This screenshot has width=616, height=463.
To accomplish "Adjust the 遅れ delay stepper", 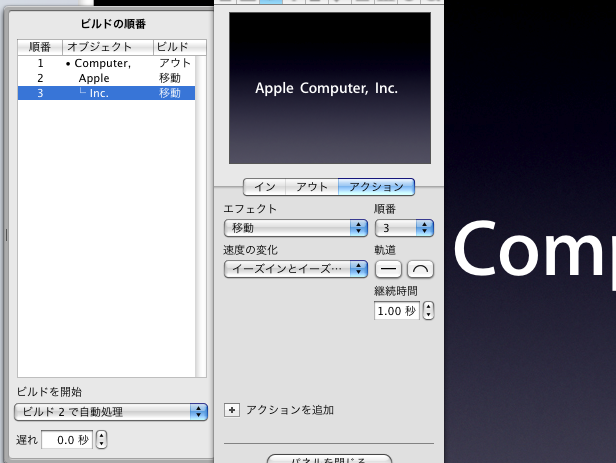I will tap(101, 439).
